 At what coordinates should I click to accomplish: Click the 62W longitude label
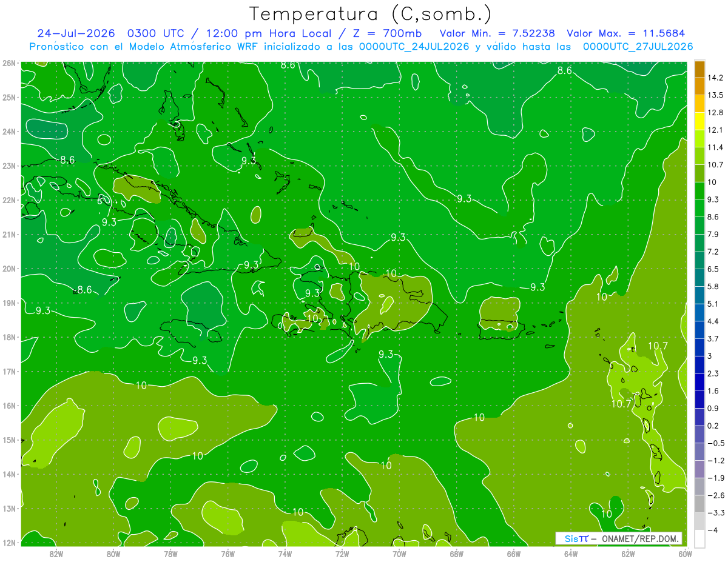(x=629, y=554)
